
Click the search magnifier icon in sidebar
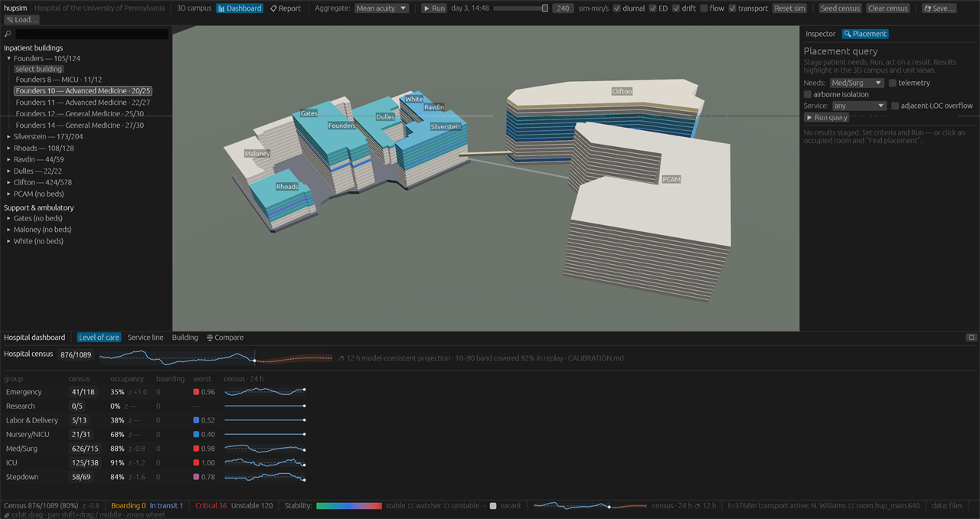coord(8,34)
